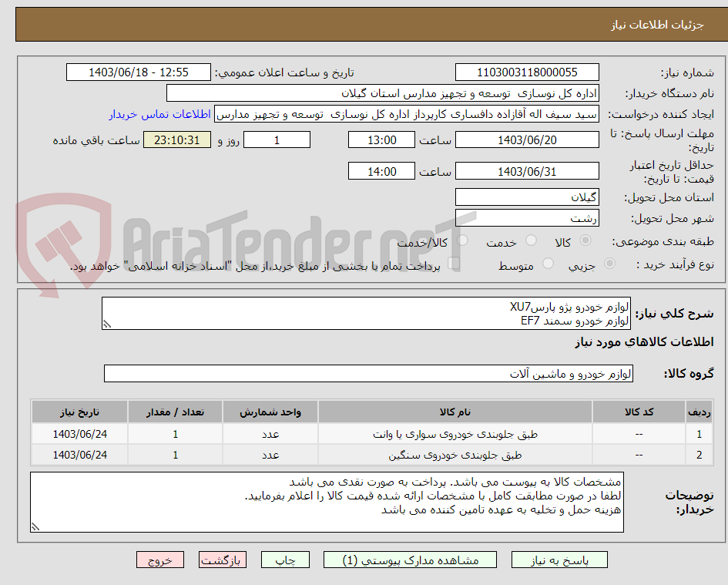Open مشاهده مدارک پیوستی (1) attachments
Viewport: 728px width, 585px height.
coord(410,560)
